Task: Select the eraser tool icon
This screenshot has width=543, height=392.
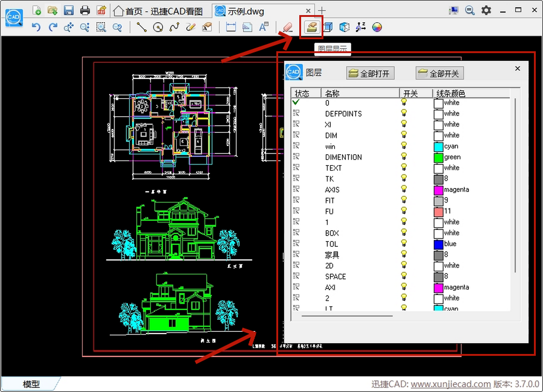Action: 287,27
